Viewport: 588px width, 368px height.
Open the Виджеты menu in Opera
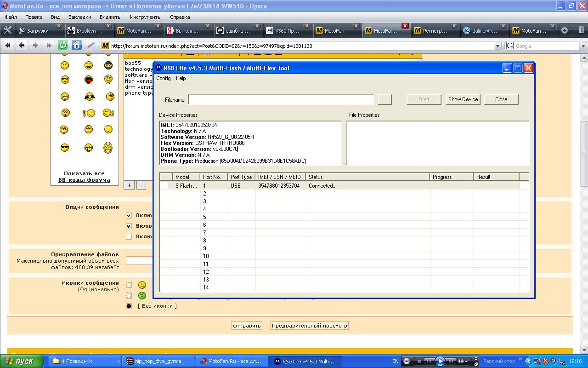(x=111, y=17)
